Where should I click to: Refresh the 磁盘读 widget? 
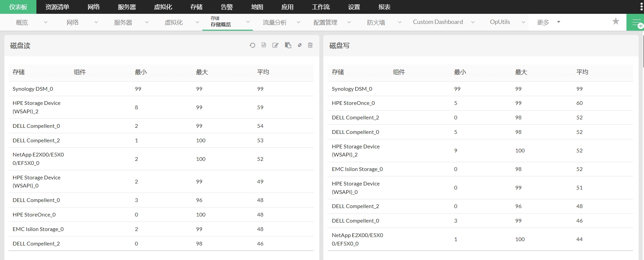pos(252,45)
